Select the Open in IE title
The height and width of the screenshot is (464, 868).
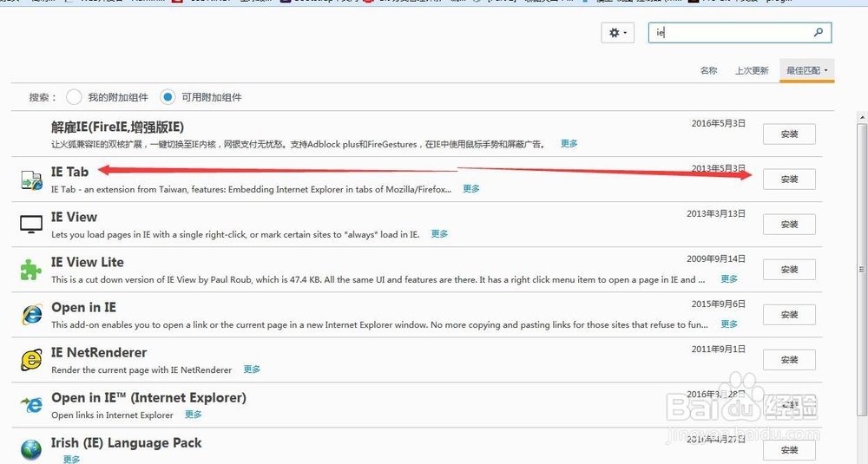(83, 308)
